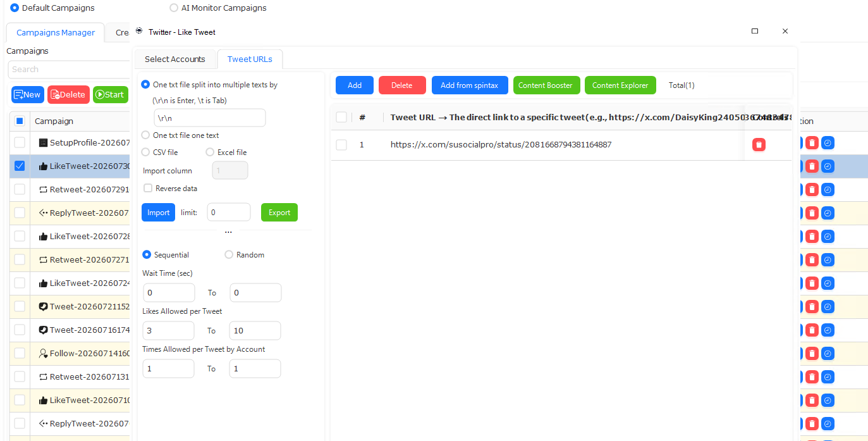Screen dimensions: 868x441
Task: Check the SetupProfile-202607 campaign checkbox
Action: [x=20, y=142]
